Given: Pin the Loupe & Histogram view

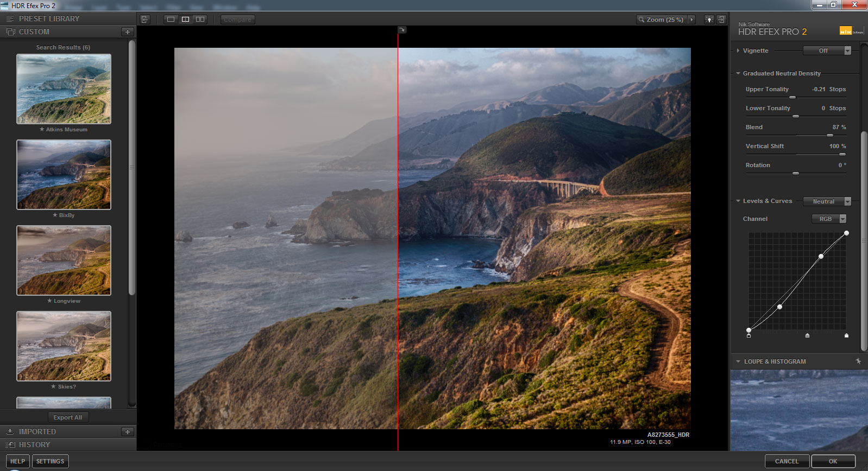Looking at the screenshot, I should [858, 361].
